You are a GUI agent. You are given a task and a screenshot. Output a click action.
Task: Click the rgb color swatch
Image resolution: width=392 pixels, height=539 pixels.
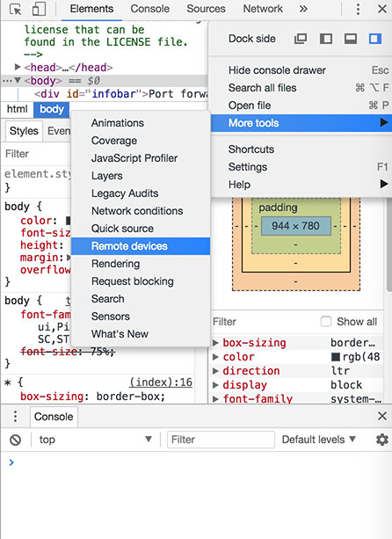336,357
